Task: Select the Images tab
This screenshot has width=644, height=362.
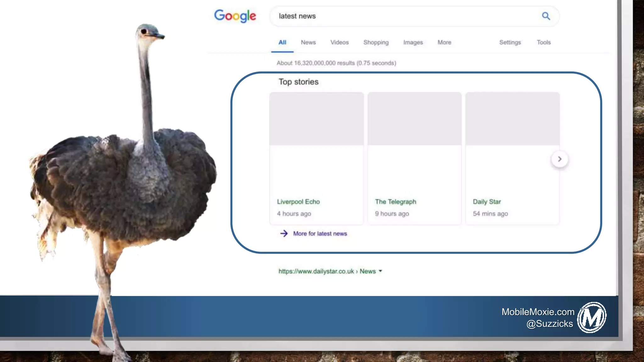Action: (x=413, y=42)
